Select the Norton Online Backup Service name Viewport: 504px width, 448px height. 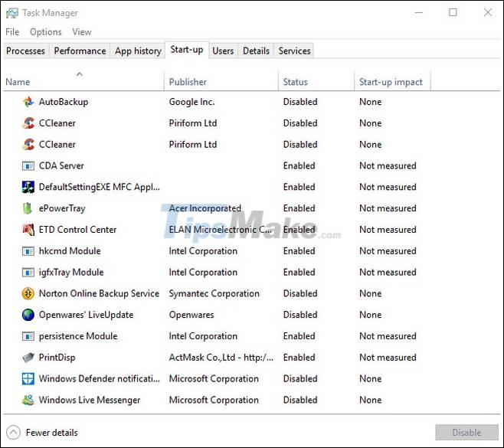99,293
